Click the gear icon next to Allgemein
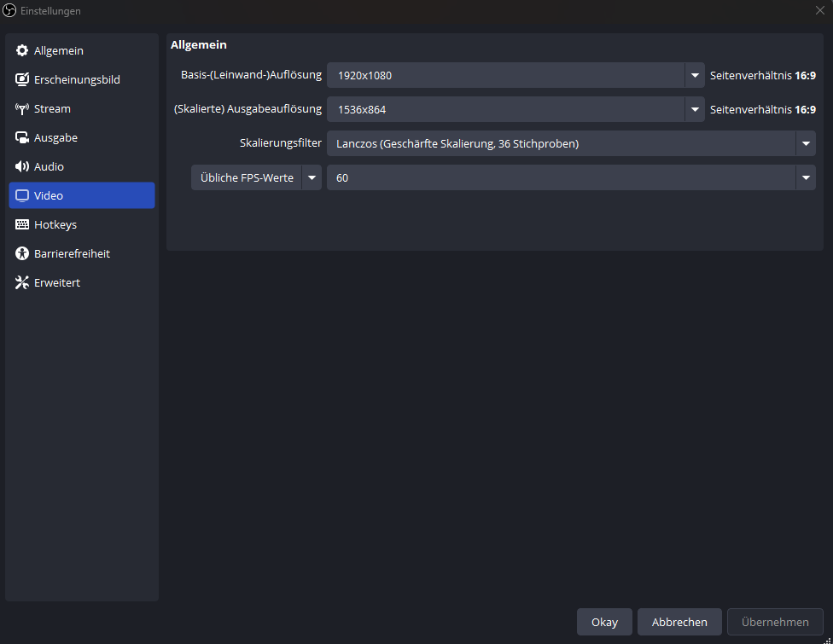Image resolution: width=833 pixels, height=644 pixels. coord(22,51)
